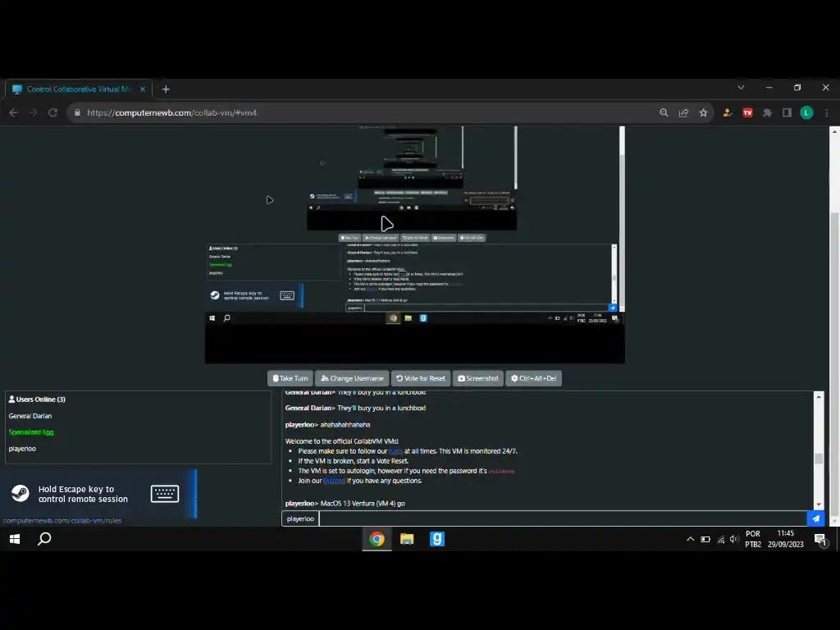Click the Take Turn button
The image size is (840, 630).
(290, 378)
